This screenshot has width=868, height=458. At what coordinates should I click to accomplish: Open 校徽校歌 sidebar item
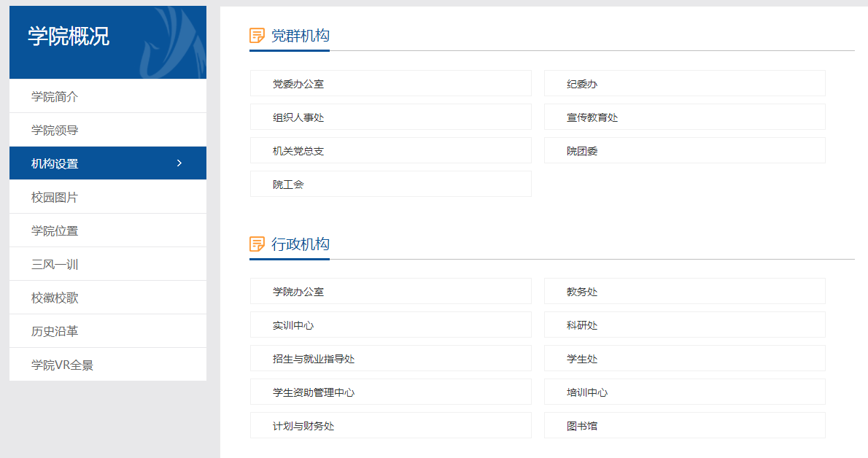pos(55,298)
